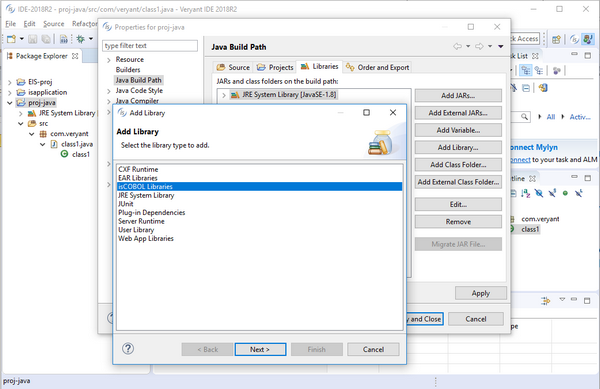Click Cancel in Add Library dialog
The image size is (600, 389).
click(373, 349)
